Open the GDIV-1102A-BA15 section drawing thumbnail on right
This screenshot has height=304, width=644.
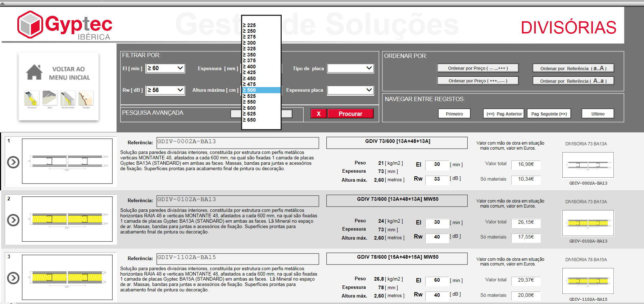588,281
